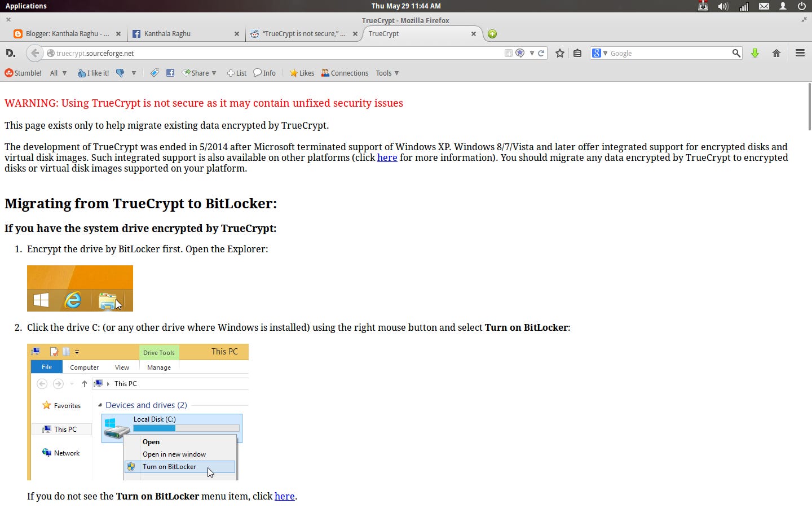Click the D. icon left of back button

pyautogui.click(x=10, y=53)
